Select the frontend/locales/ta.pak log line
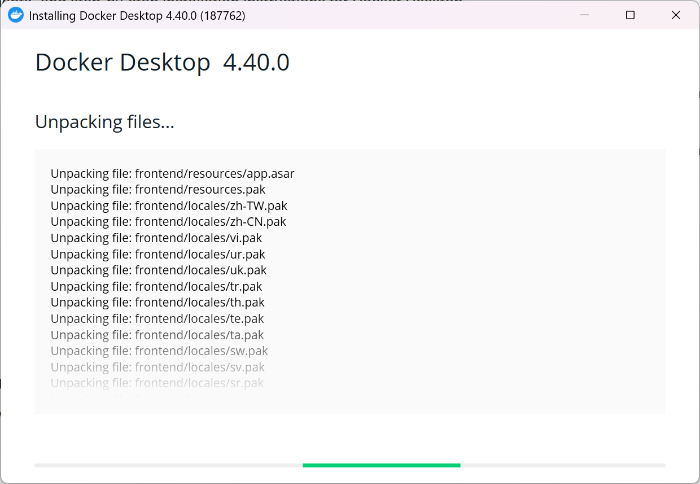 pyautogui.click(x=157, y=335)
